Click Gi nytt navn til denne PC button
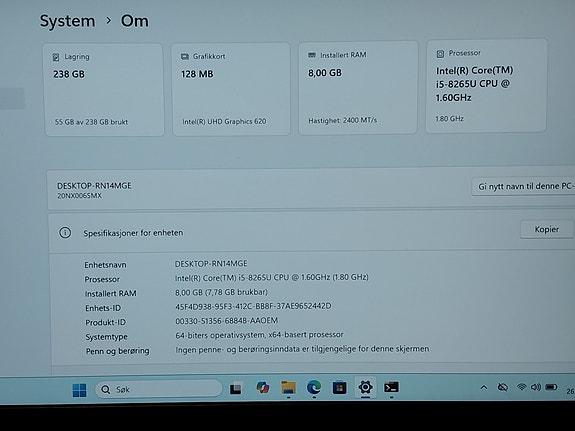 pyautogui.click(x=524, y=186)
